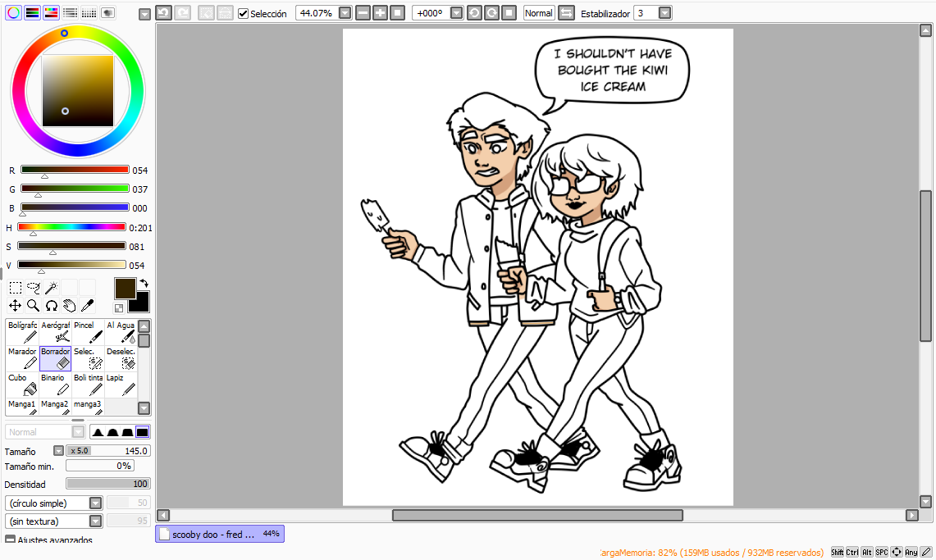Zoom in with the plus button

coord(380,13)
